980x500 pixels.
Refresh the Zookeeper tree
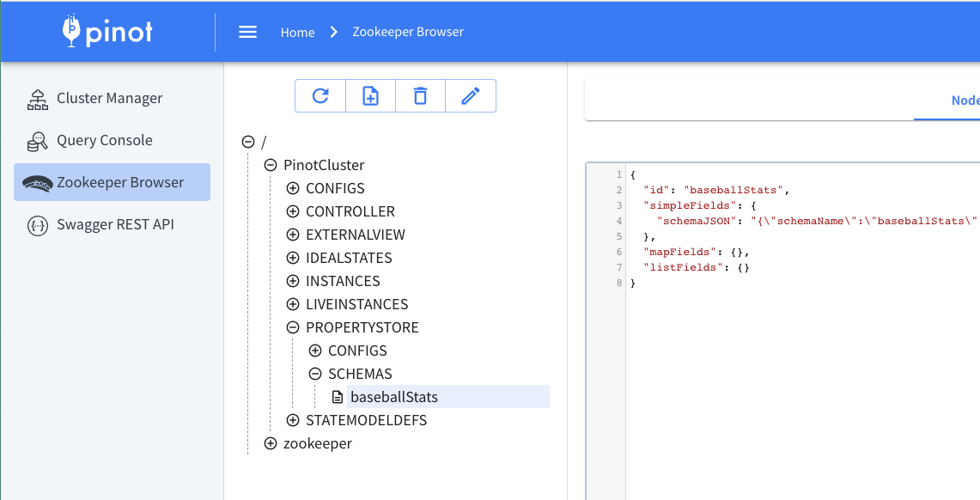pyautogui.click(x=320, y=95)
